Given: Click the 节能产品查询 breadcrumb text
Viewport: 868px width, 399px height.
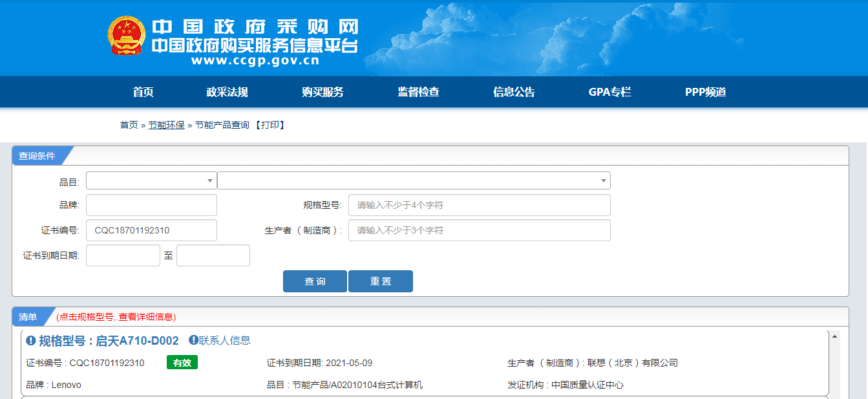Looking at the screenshot, I should click(222, 125).
